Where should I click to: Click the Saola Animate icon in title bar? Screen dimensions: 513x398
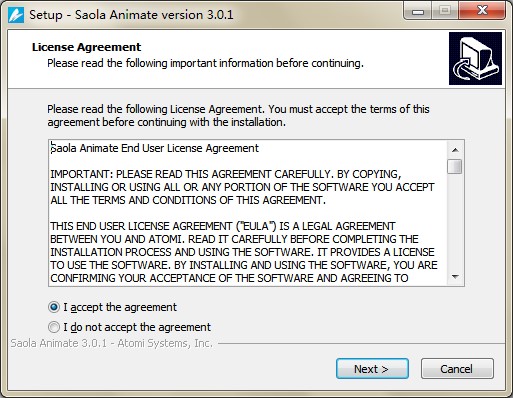pyautogui.click(x=16, y=15)
